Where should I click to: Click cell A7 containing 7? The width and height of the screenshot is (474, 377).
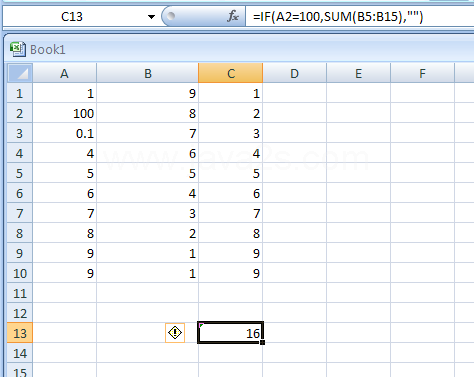click(x=65, y=213)
